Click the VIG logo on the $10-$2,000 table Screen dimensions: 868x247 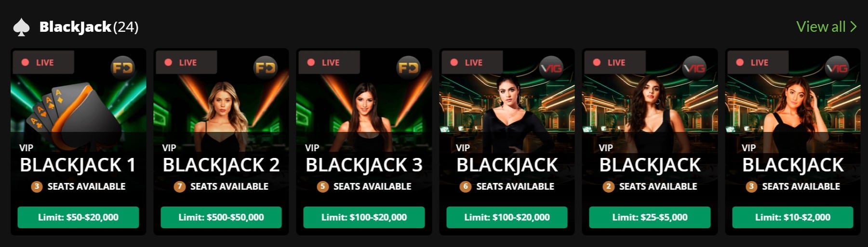[837, 68]
